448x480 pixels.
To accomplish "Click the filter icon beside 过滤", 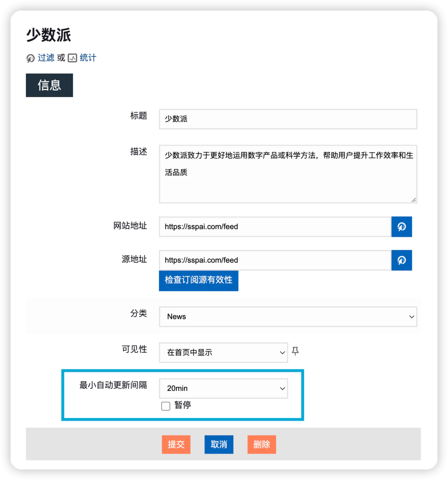I will click(x=30, y=58).
